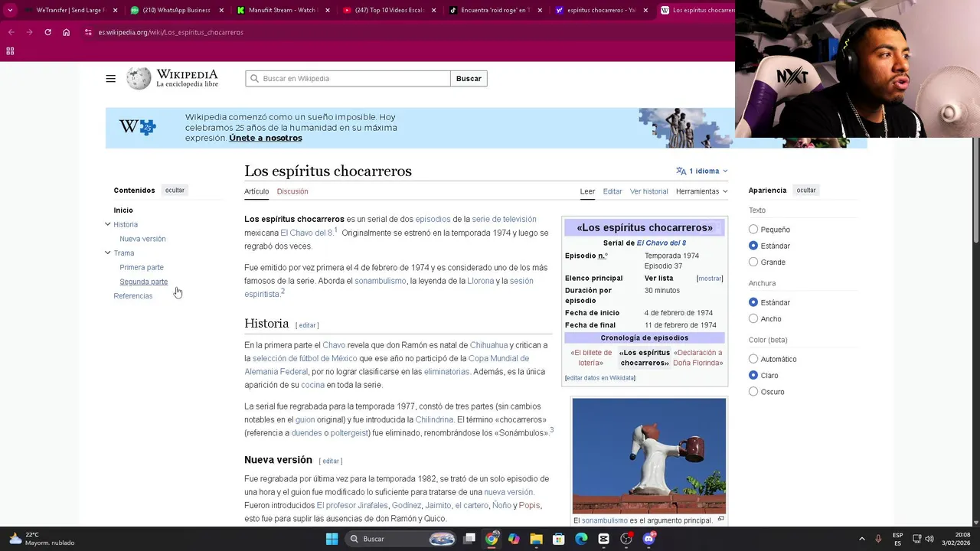This screenshot has width=980, height=551.
Task: Open Microsoft Edge from the taskbar
Action: click(x=581, y=539)
